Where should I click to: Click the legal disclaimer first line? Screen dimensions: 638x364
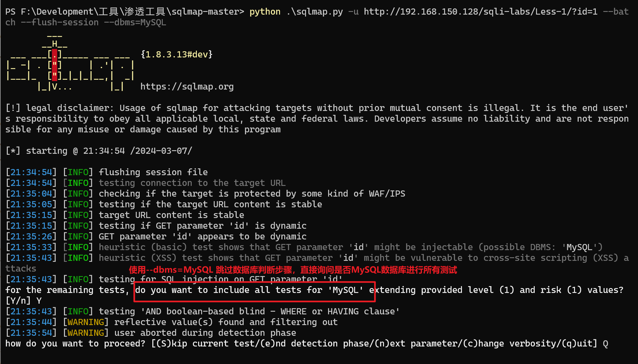tap(317, 108)
